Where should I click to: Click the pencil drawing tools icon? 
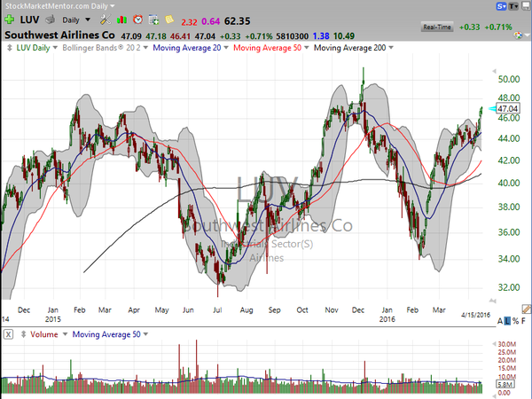click(526, 309)
